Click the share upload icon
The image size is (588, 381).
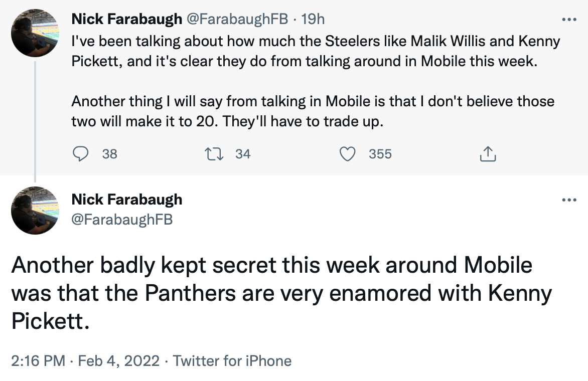point(488,154)
